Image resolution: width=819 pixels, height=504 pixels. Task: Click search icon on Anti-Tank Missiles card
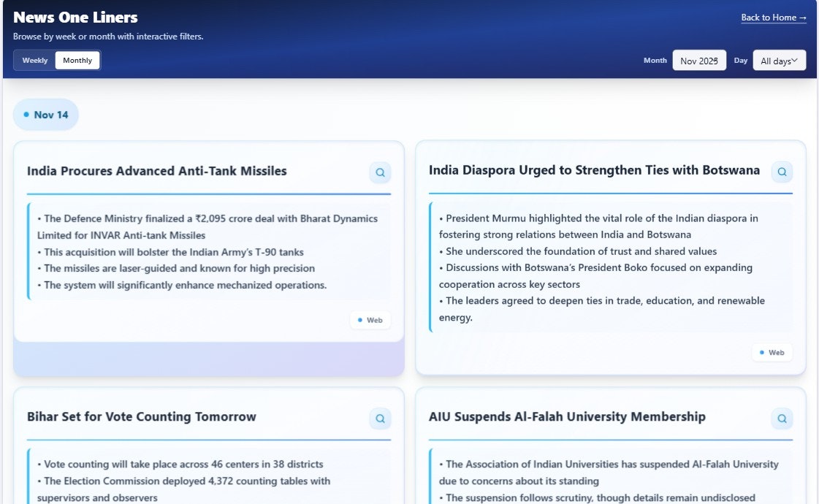pyautogui.click(x=380, y=172)
